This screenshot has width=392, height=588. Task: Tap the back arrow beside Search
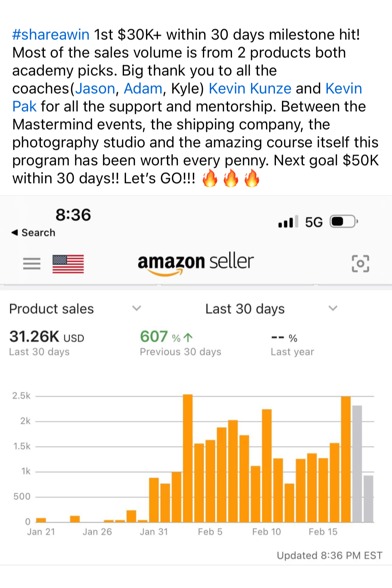point(15,232)
